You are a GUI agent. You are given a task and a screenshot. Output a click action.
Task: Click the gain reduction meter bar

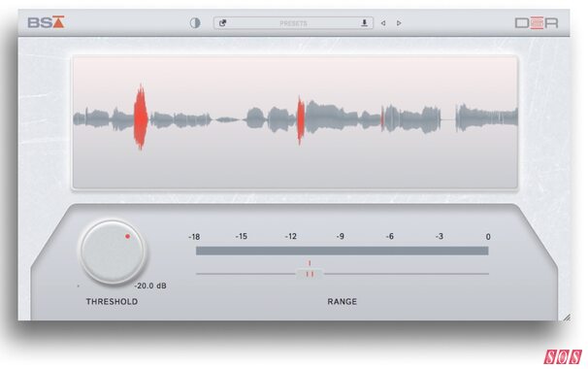pos(342,251)
